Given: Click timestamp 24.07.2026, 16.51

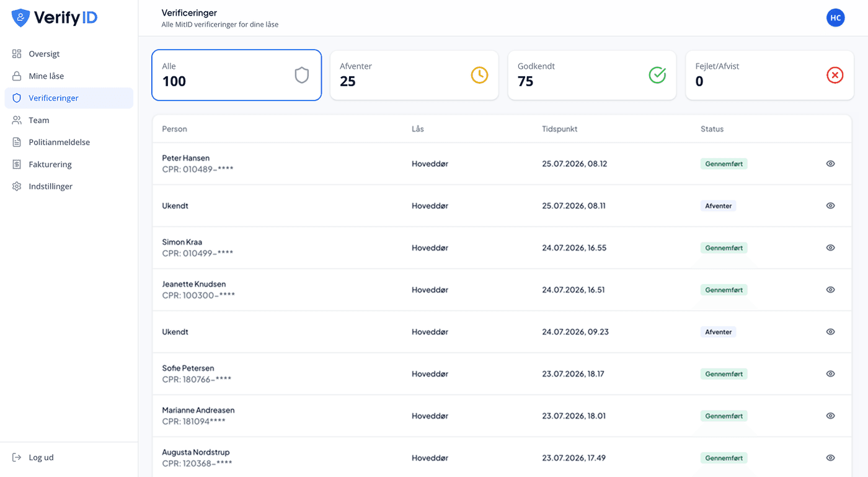Looking at the screenshot, I should 573,290.
